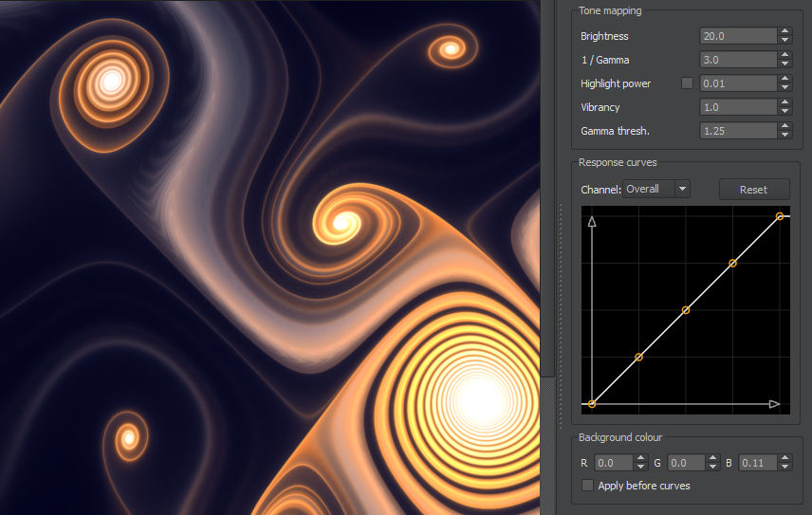Increase background G with up arrow
812x515 pixels.
(x=712, y=459)
